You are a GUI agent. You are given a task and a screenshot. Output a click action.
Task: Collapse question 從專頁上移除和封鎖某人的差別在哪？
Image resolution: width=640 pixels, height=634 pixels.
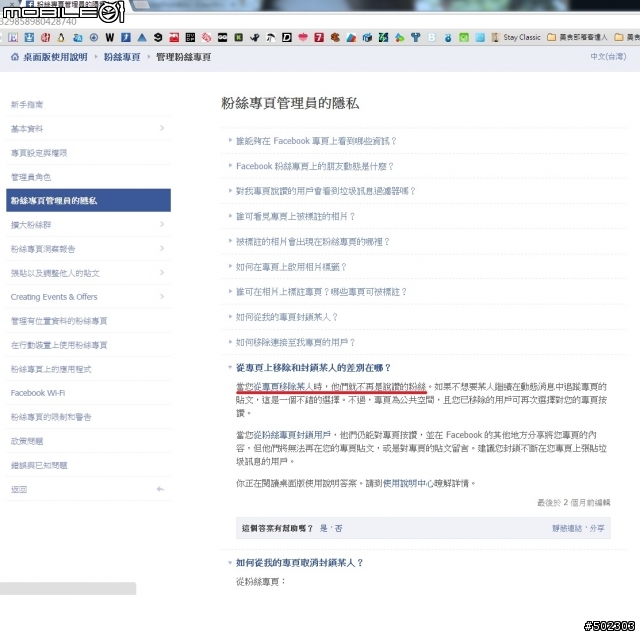(313, 368)
